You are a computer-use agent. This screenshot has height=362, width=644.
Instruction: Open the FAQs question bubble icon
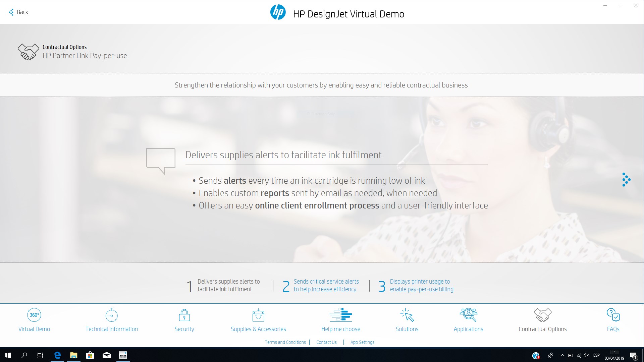[613, 315]
